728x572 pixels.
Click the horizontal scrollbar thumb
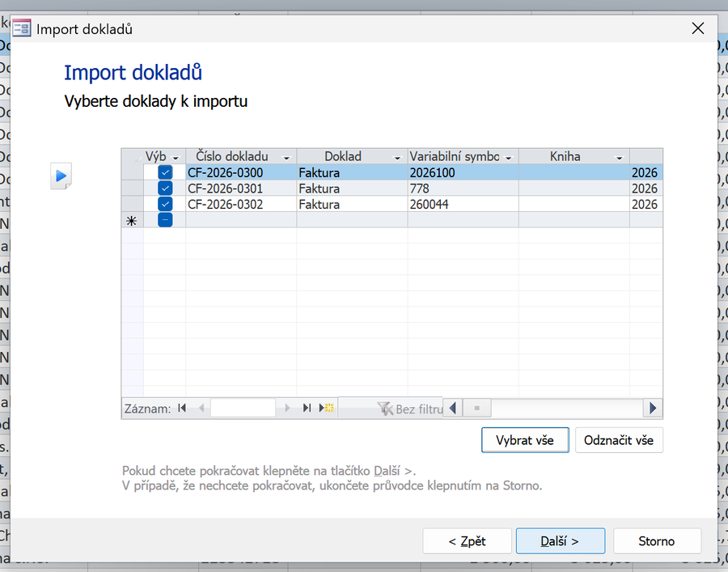click(x=476, y=409)
